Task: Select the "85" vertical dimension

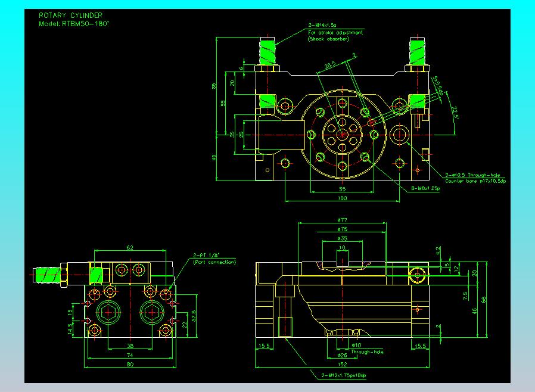Action: pyautogui.click(x=214, y=86)
